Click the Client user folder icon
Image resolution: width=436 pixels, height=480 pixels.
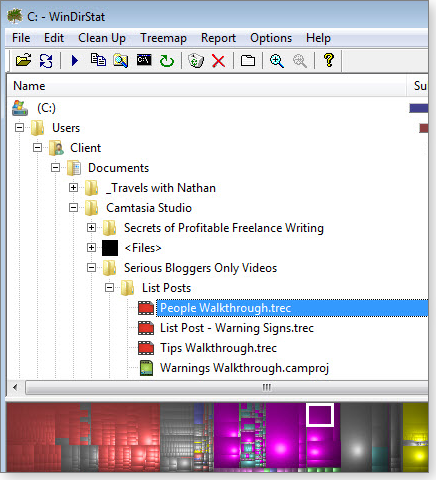pos(56,148)
